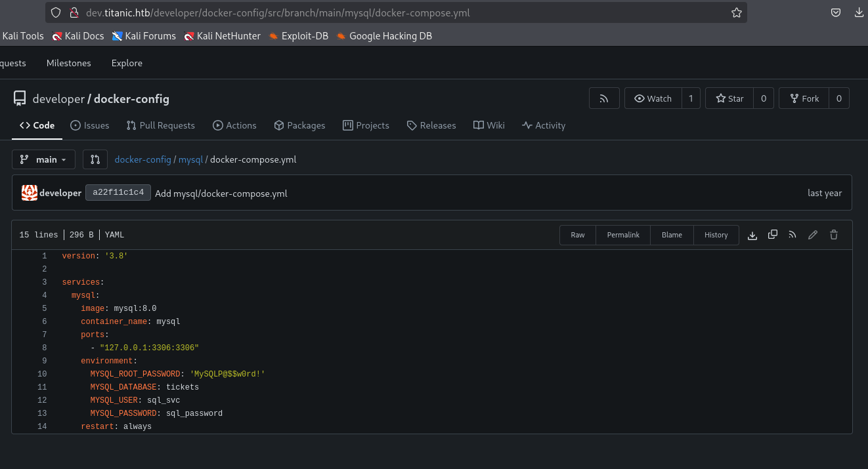
Task: Open the Exploit-DB bookmark
Action: tap(299, 36)
